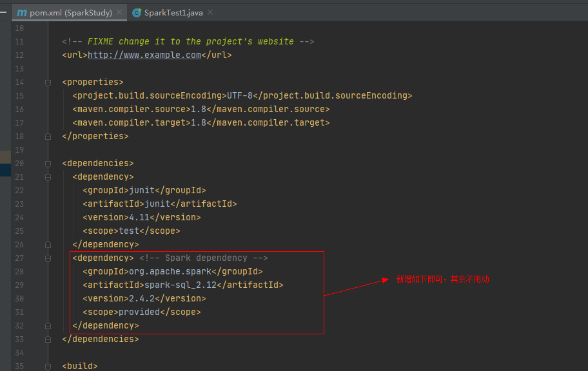Click the Java class icon on SparkTest1 tab
Viewport: 588px width, 371px height.
click(137, 13)
